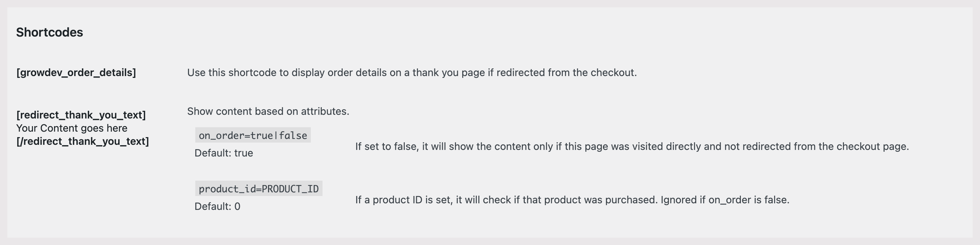The height and width of the screenshot is (245, 980).
Task: Click the 'Default: 0' label
Action: (x=217, y=206)
